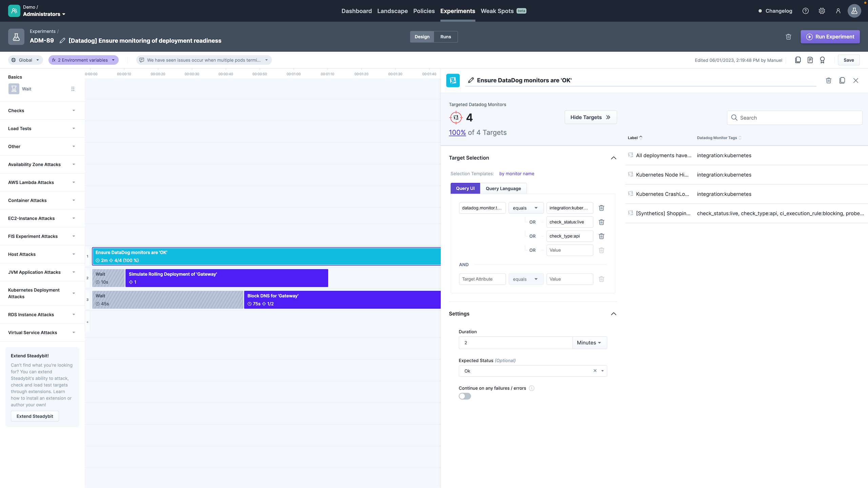Expand the Load Tests category

pos(42,128)
